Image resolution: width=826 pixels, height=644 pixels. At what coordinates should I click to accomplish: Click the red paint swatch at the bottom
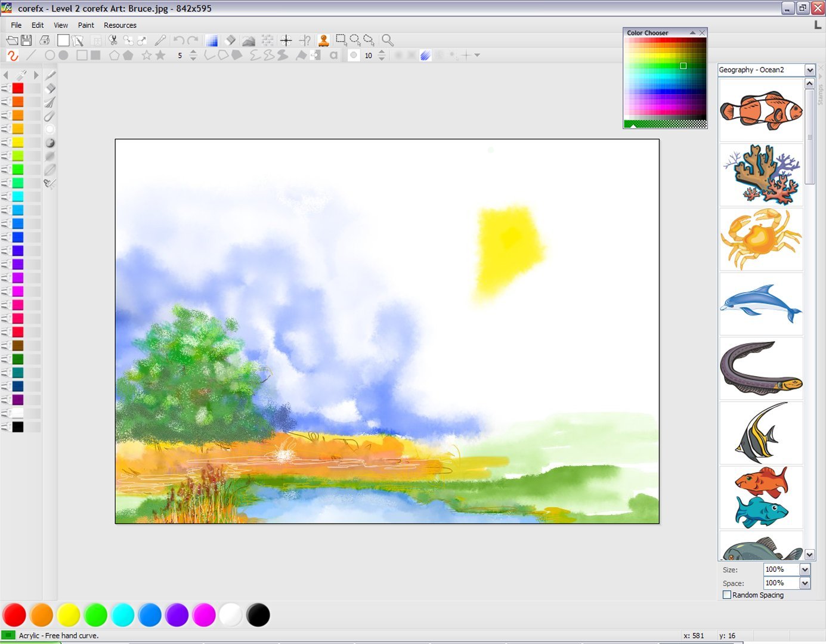coord(15,615)
